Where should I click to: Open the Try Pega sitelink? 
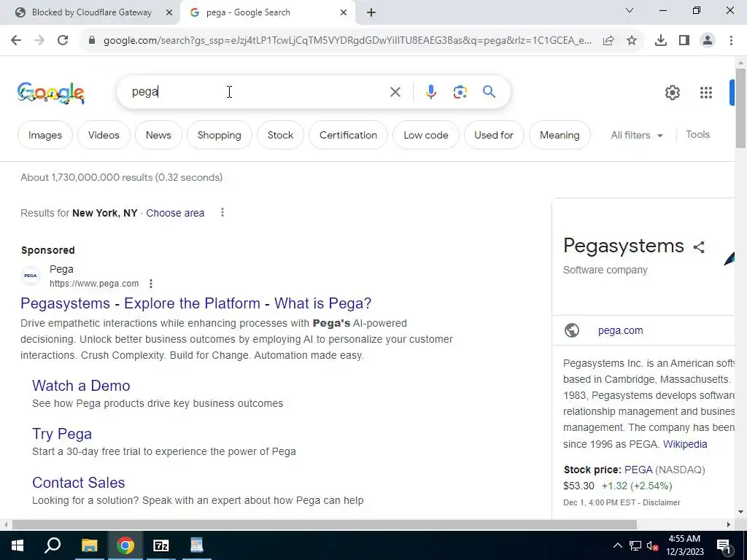point(62,434)
